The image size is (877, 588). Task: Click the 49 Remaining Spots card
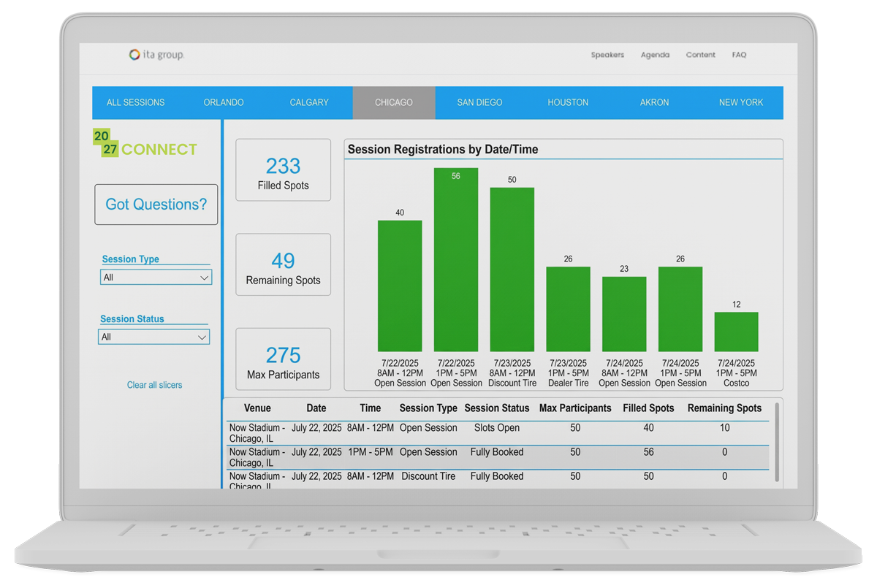click(x=283, y=264)
